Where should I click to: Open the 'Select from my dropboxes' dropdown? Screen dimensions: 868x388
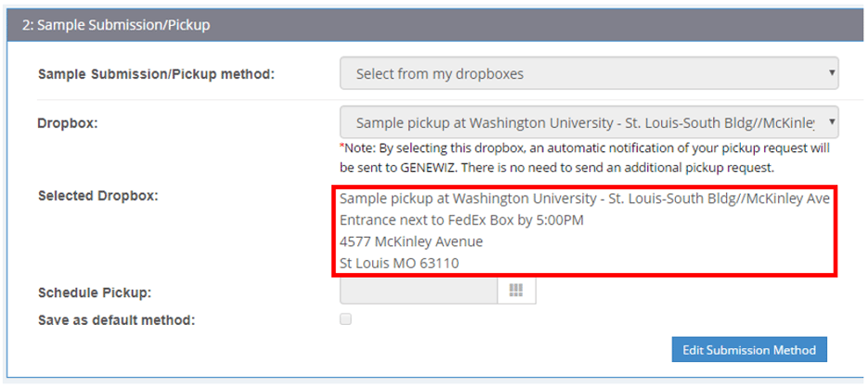589,73
